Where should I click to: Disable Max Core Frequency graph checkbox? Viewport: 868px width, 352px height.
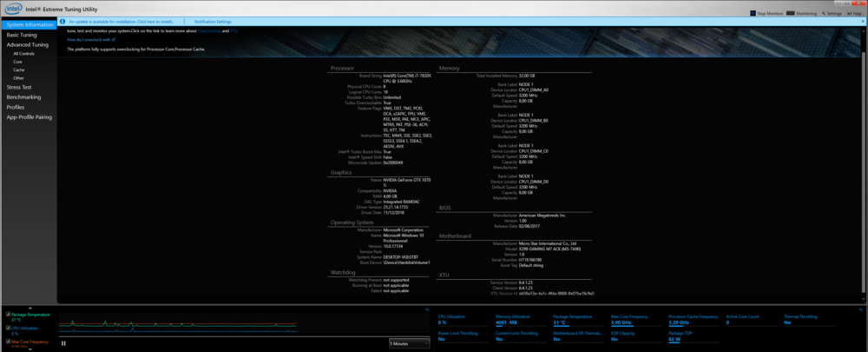[9, 342]
